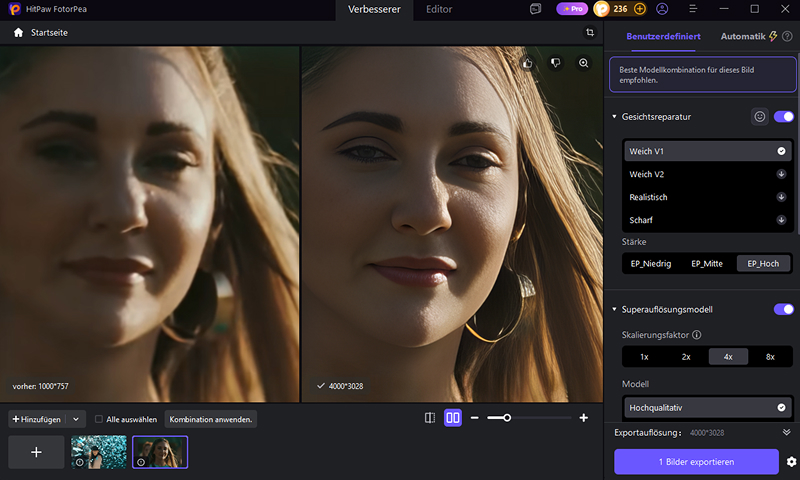Screen dimensions: 800x480
Task: Click the zoom slider handle
Action: point(507,418)
